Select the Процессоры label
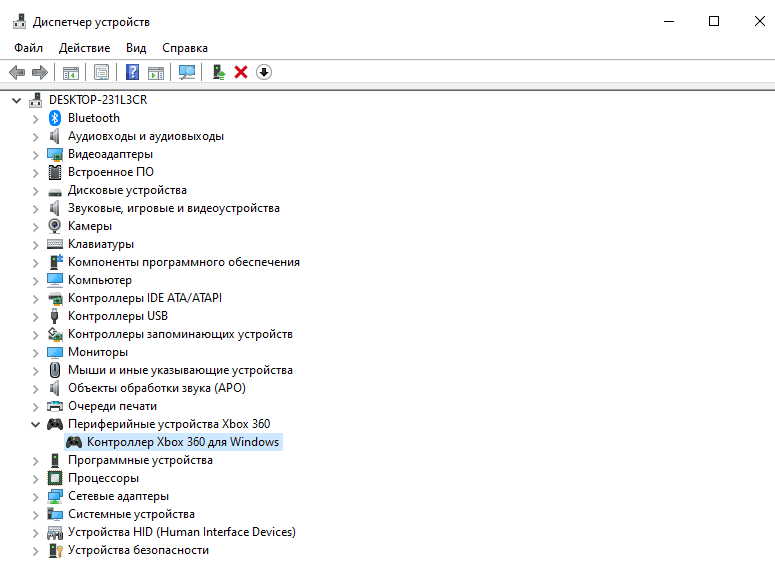 click(x=103, y=478)
